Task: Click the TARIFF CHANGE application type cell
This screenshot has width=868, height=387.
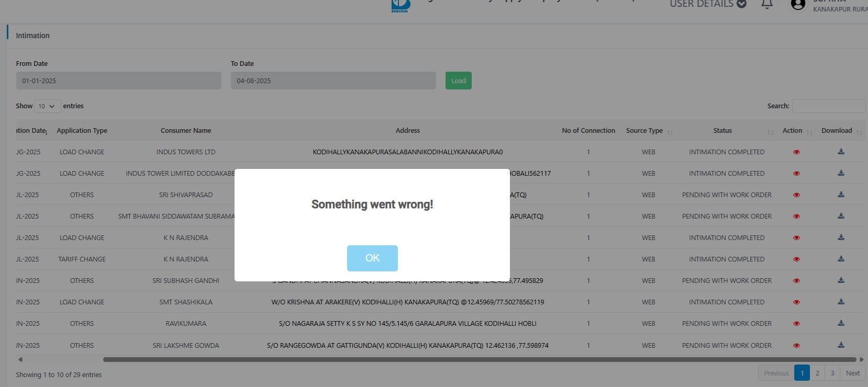Action: [x=82, y=259]
